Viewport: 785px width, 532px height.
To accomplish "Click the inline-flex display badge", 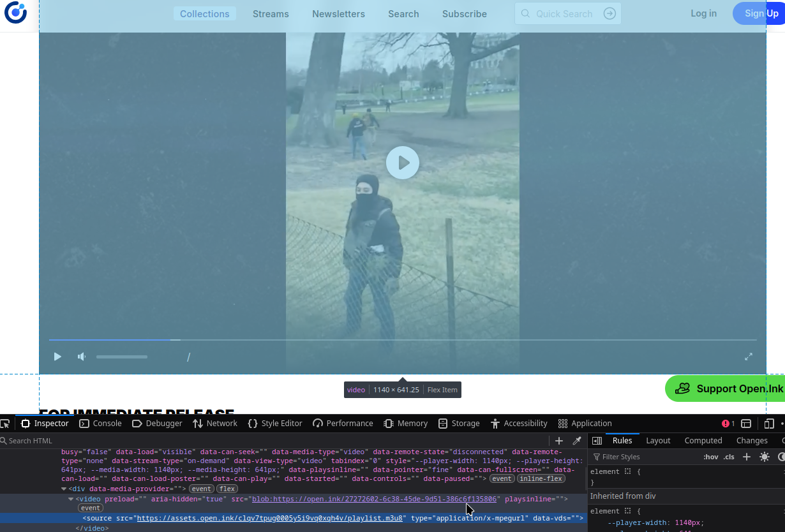I will pyautogui.click(x=541, y=478).
